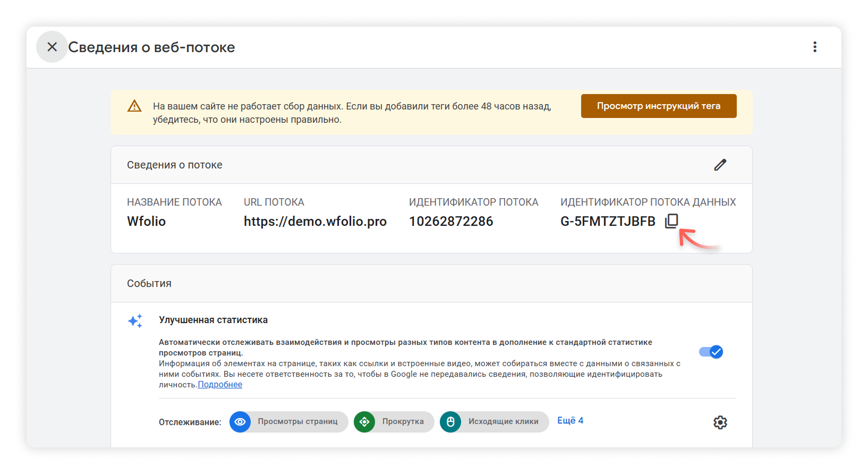
Task: Select the "Прокрутка" chip
Action: (x=403, y=422)
